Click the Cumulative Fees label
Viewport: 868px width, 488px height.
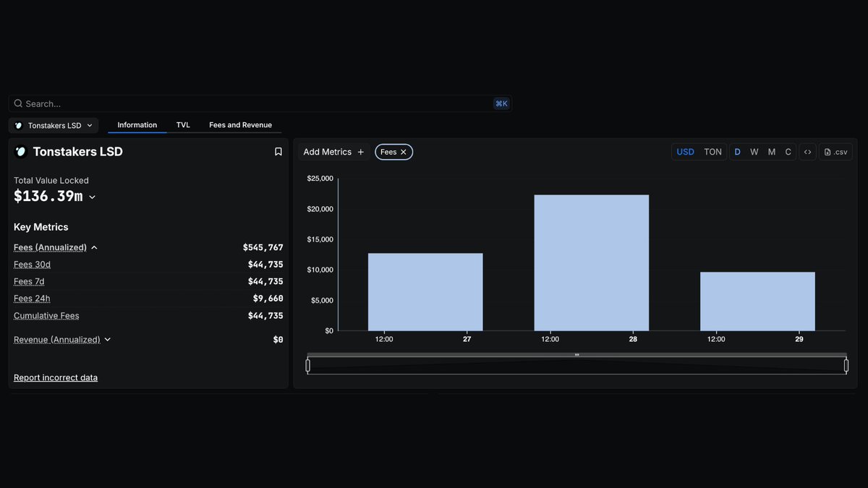[46, 316]
